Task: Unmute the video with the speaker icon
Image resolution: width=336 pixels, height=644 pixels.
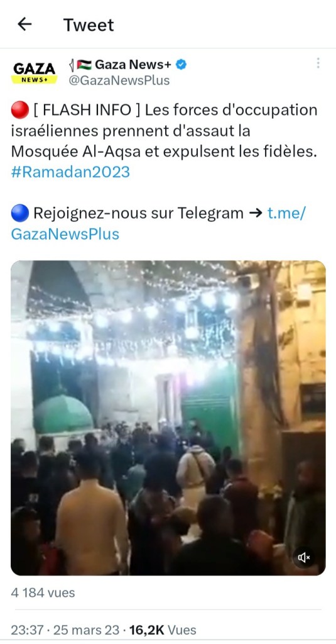Action: tap(304, 557)
